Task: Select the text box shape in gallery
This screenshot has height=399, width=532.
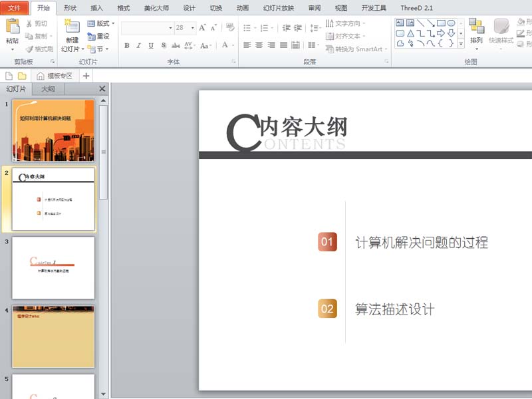Action: tap(400, 23)
